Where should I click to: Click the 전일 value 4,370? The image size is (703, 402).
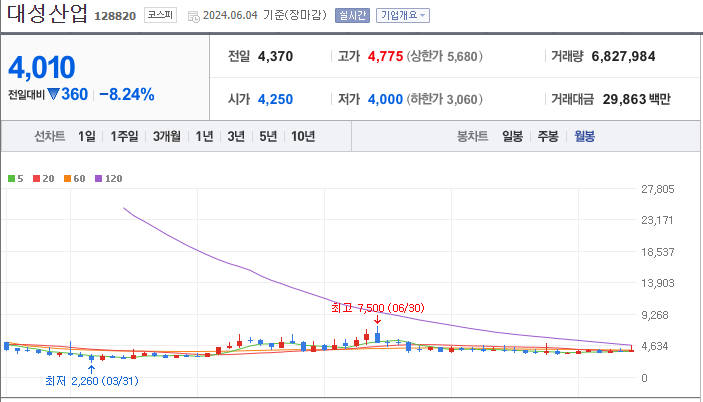tap(275, 56)
